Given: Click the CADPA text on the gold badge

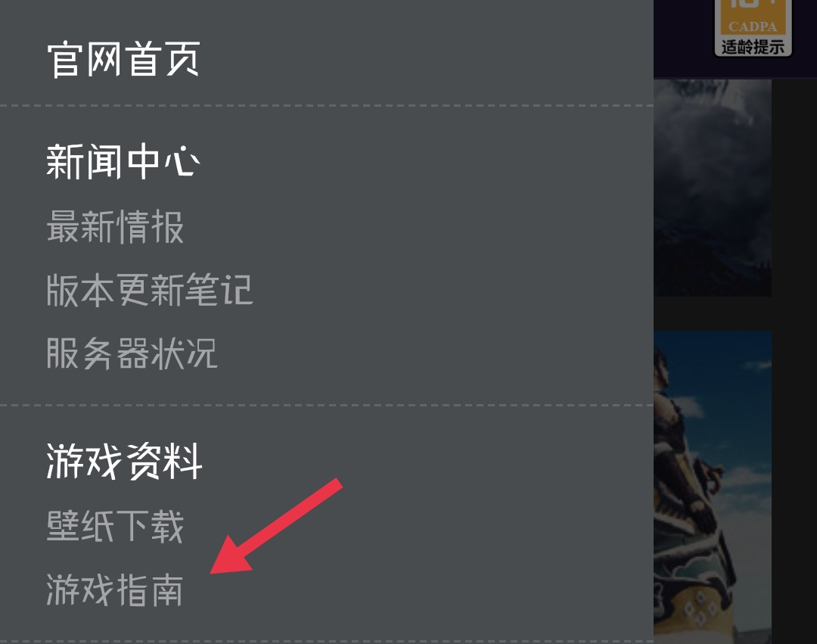Looking at the screenshot, I should coord(753,26).
